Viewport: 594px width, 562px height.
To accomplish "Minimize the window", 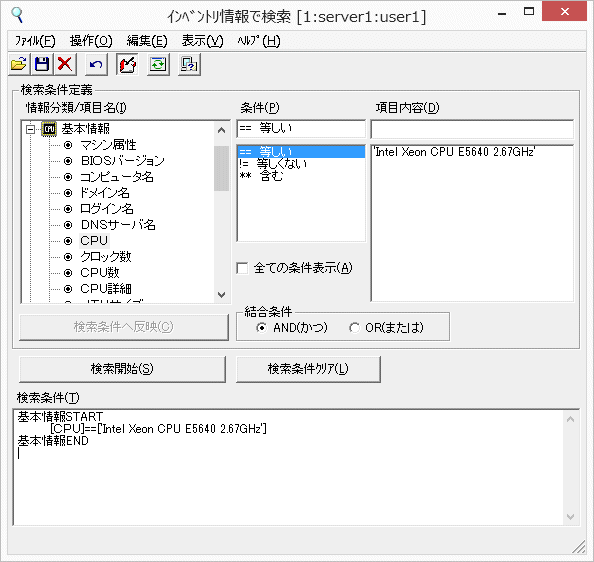I will tap(502, 14).
